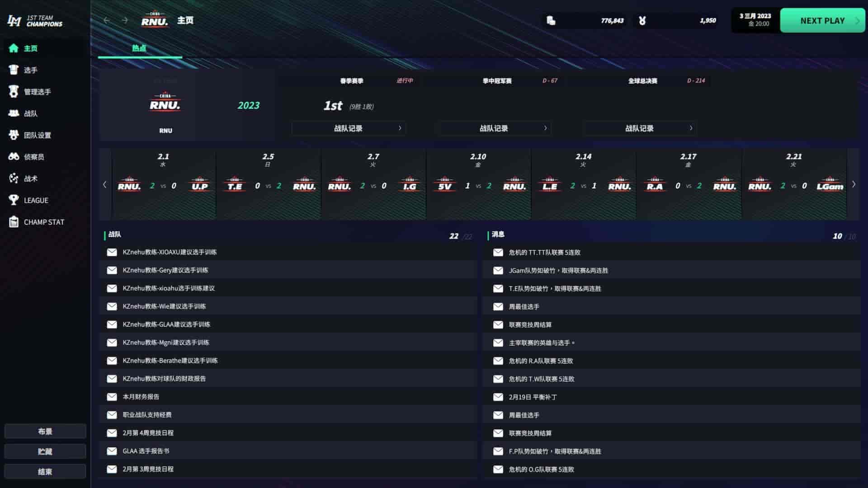Click the 战队 team icon in sidebar
The width and height of the screenshot is (868, 488).
pos(14,113)
